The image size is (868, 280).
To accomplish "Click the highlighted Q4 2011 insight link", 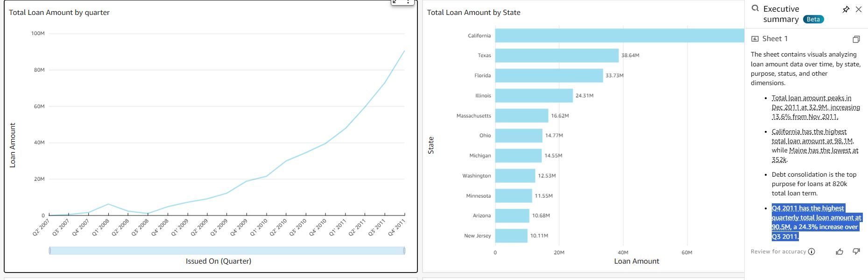I will [x=817, y=223].
